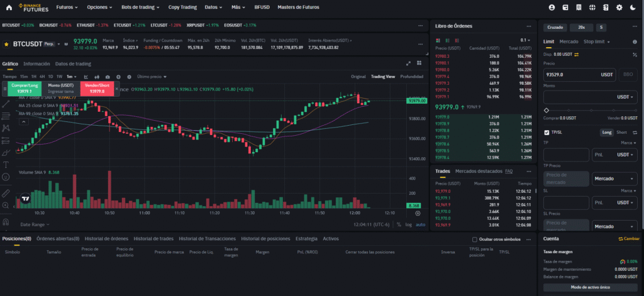Uncheck the TP/SL checkbox

pos(547,132)
